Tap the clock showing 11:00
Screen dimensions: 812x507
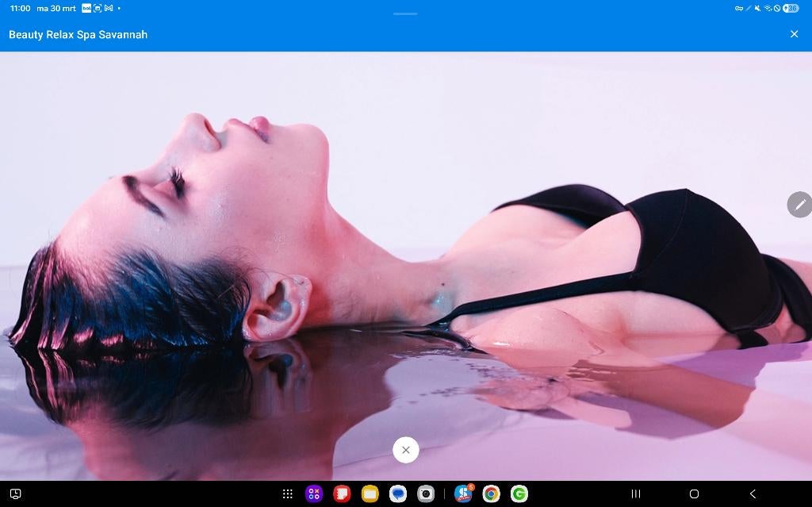pyautogui.click(x=20, y=8)
